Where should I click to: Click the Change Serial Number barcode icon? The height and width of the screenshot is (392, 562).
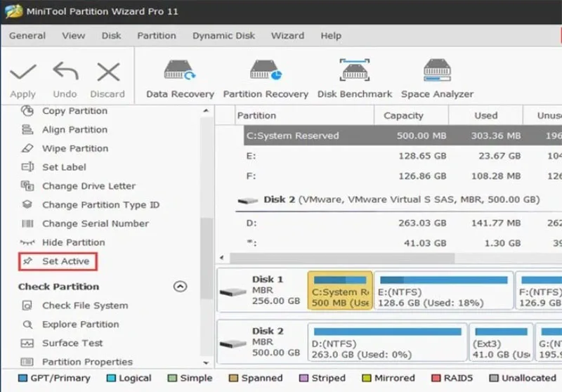27,223
